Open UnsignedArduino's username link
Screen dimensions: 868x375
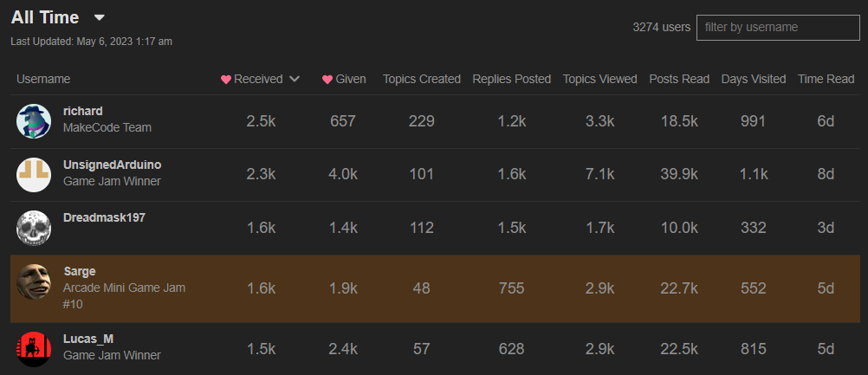(112, 165)
